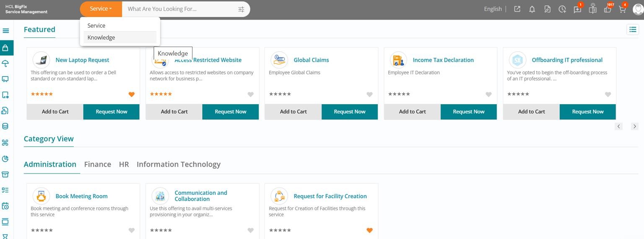The image size is (644, 239).
Task: Click Add to Cart for New Laptop Request
Action: tap(55, 112)
